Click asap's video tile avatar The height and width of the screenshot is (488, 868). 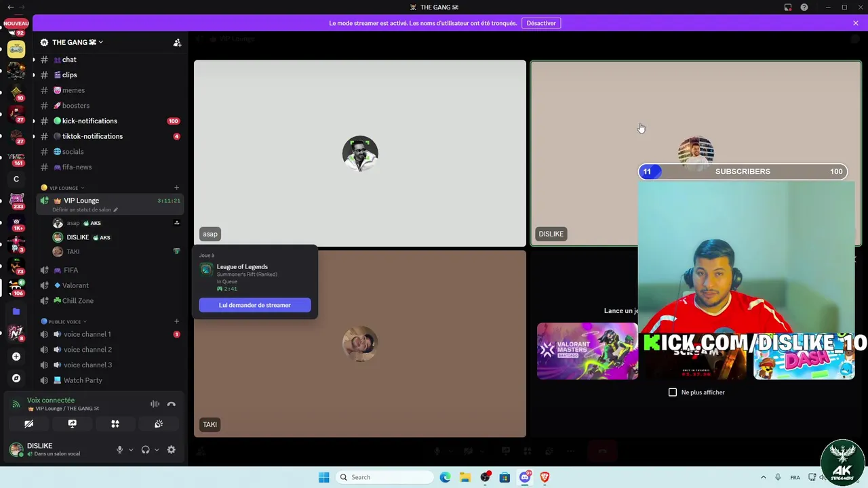coord(360,153)
